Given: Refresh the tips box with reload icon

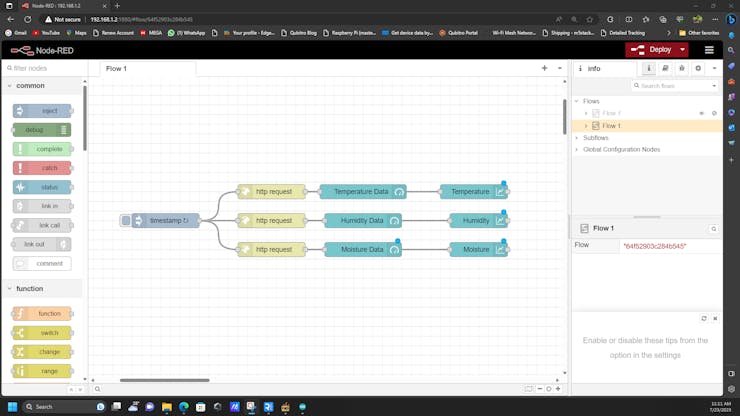Looking at the screenshot, I should pos(704,318).
